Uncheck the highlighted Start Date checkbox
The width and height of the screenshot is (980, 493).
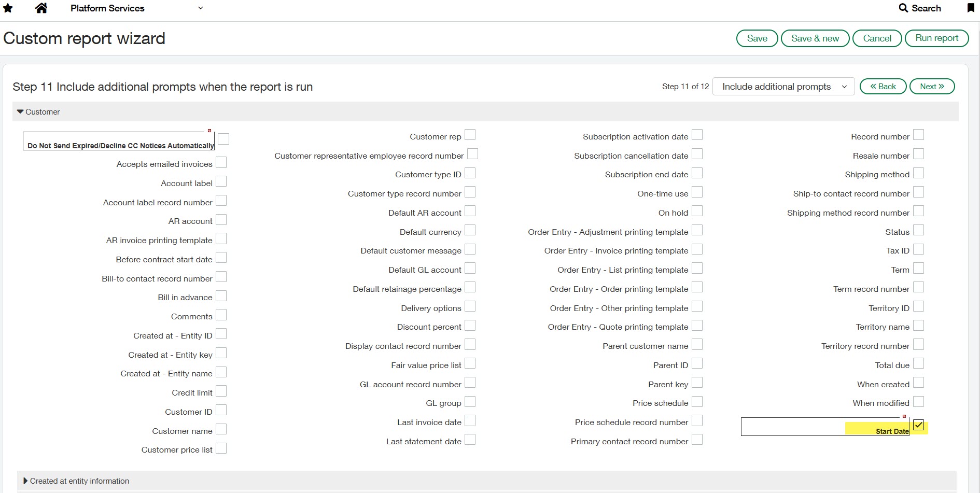point(919,425)
